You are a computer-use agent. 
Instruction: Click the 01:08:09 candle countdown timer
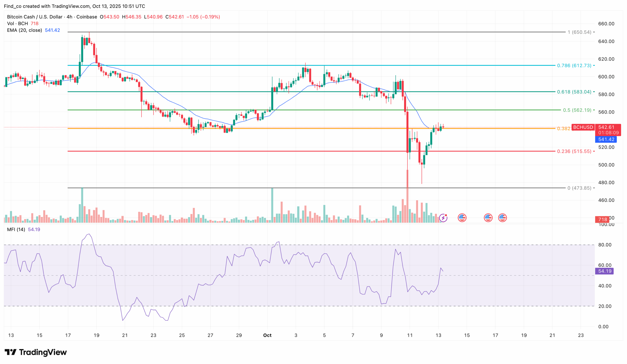(608, 133)
